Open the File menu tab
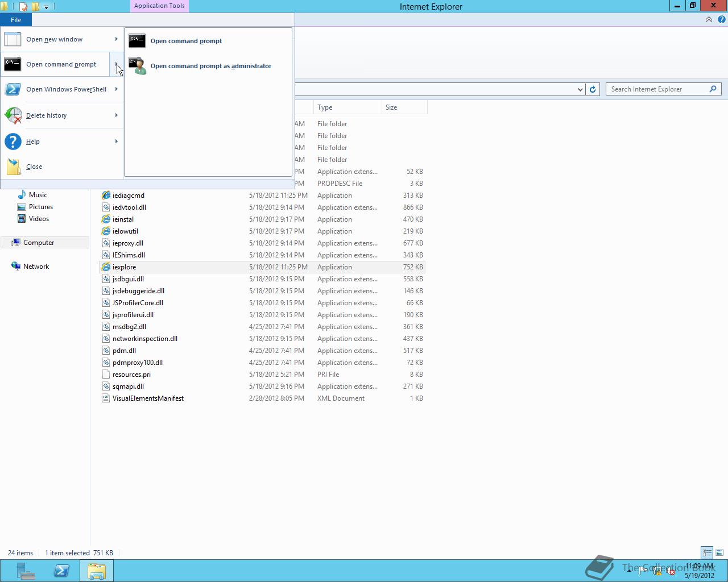The width and height of the screenshot is (728, 582). pyautogui.click(x=16, y=20)
